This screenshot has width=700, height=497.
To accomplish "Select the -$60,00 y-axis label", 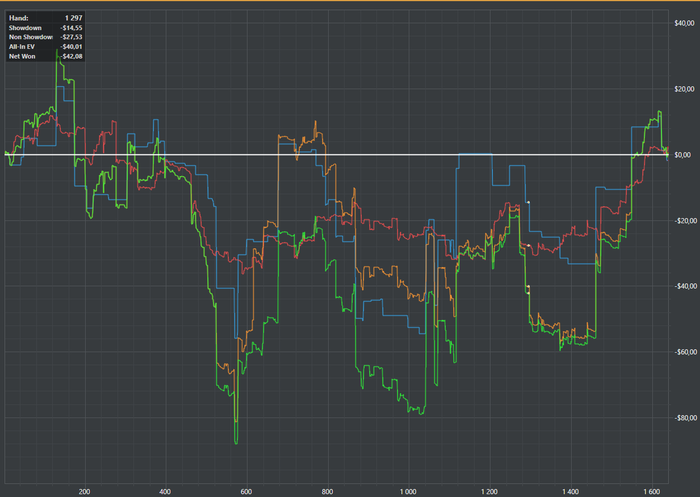I will click(x=683, y=352).
